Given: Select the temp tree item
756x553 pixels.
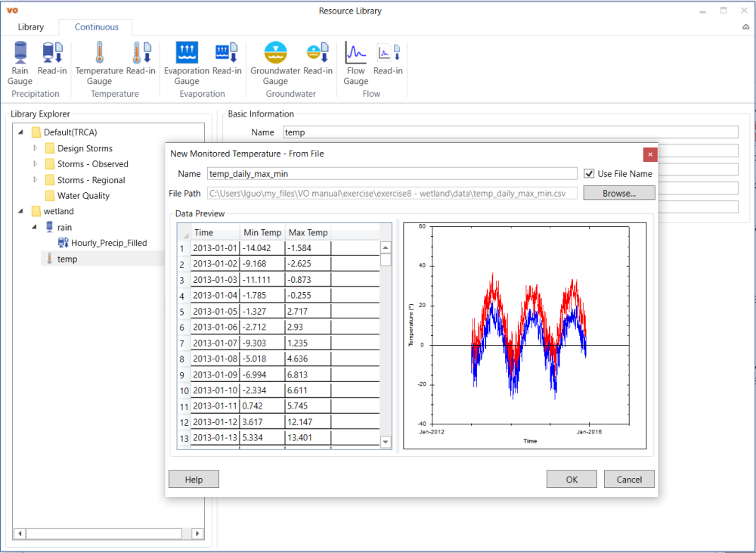Looking at the screenshot, I should [67, 259].
